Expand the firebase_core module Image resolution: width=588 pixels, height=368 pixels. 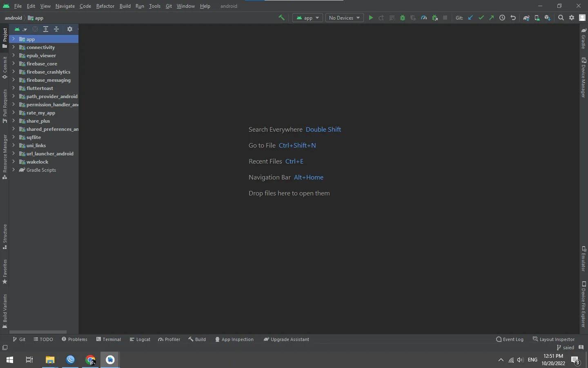pyautogui.click(x=13, y=63)
